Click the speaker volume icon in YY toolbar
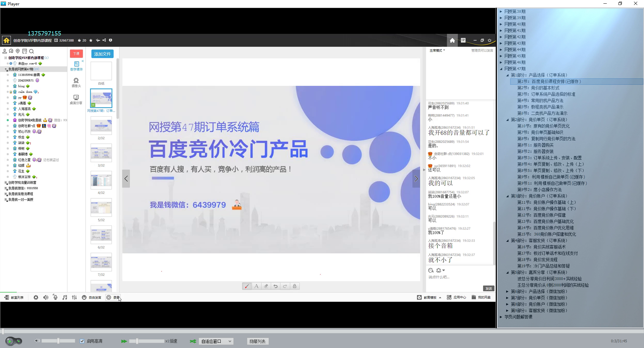644x348 pixels. click(x=46, y=297)
